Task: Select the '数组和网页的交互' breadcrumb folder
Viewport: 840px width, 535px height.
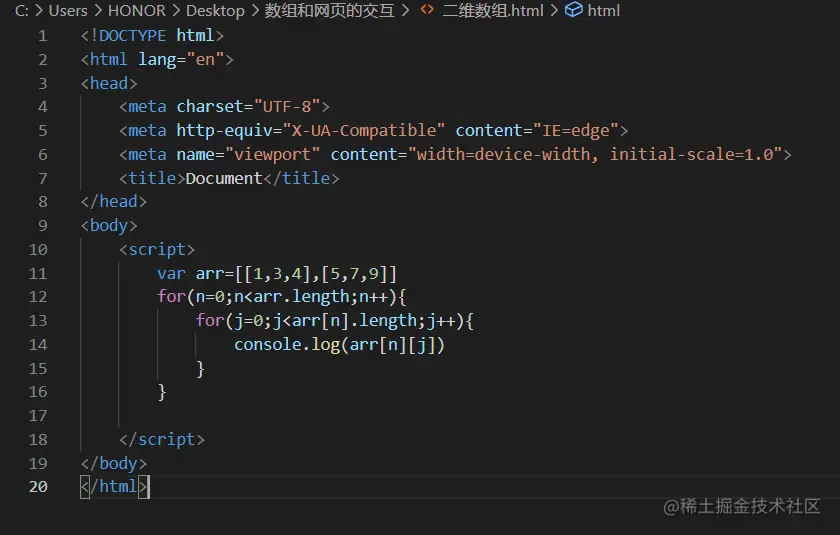Action: pos(329,10)
